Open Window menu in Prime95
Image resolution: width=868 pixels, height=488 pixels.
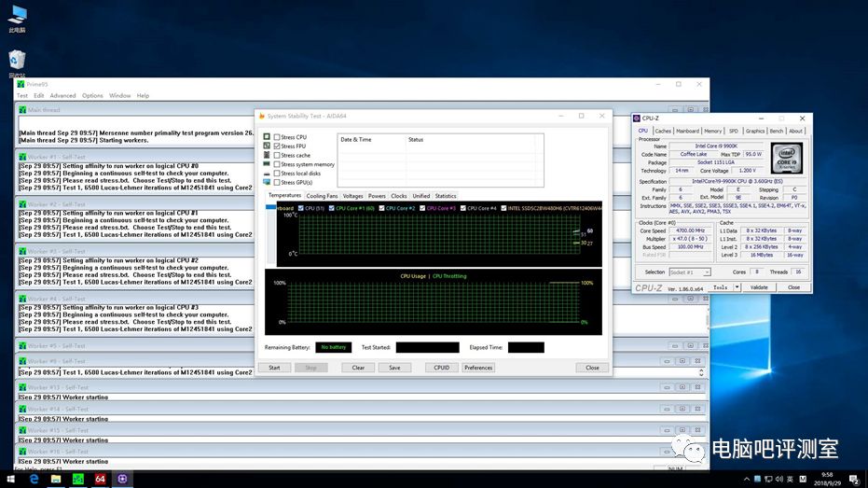pyautogui.click(x=119, y=96)
